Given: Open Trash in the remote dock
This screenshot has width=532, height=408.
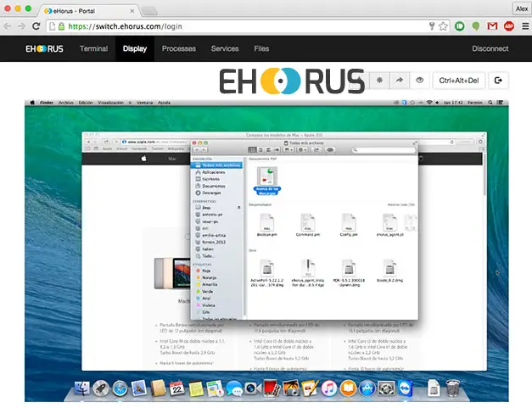Looking at the screenshot, I should pos(452,388).
